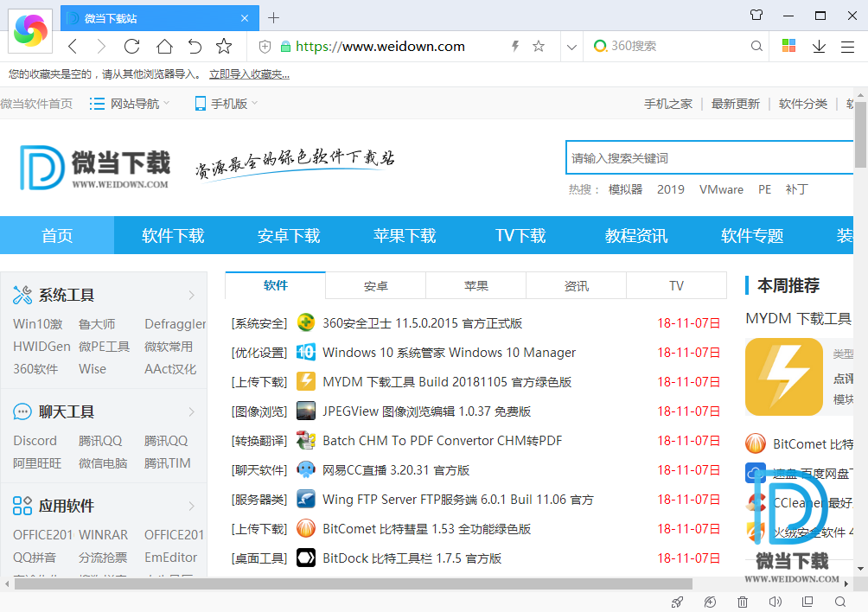The height and width of the screenshot is (612, 868).
Task: Toggle the lightning speed mode icon
Action: coord(514,46)
